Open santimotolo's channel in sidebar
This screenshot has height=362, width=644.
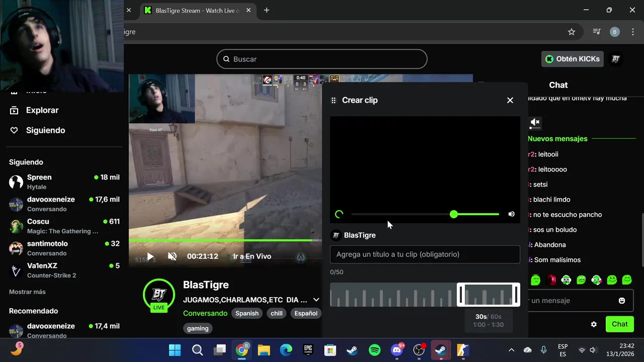pyautogui.click(x=64, y=248)
